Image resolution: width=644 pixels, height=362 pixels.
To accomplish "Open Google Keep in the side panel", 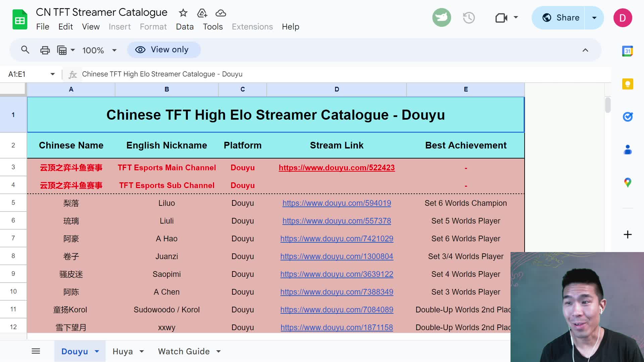I will pyautogui.click(x=627, y=84).
